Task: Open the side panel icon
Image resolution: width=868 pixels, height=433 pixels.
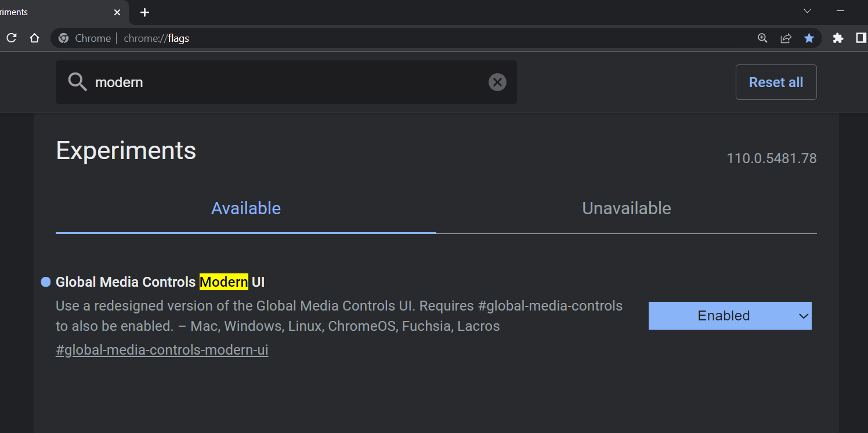Action: click(861, 38)
